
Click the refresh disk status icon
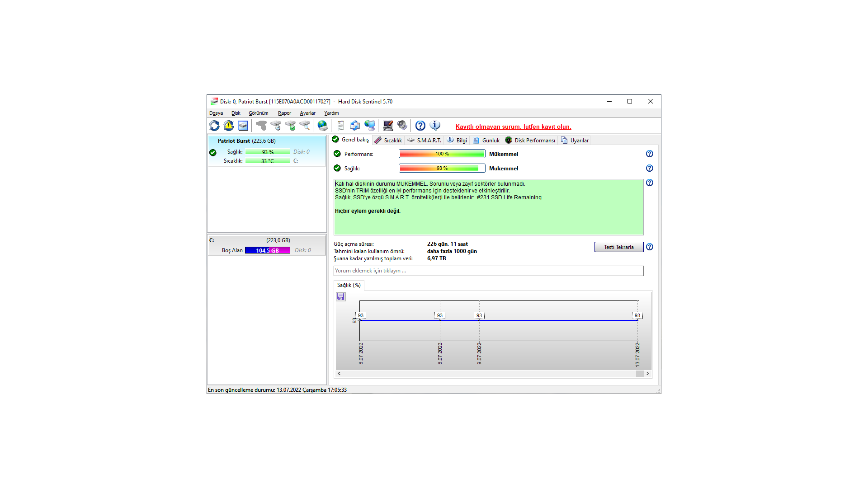pyautogui.click(x=214, y=126)
